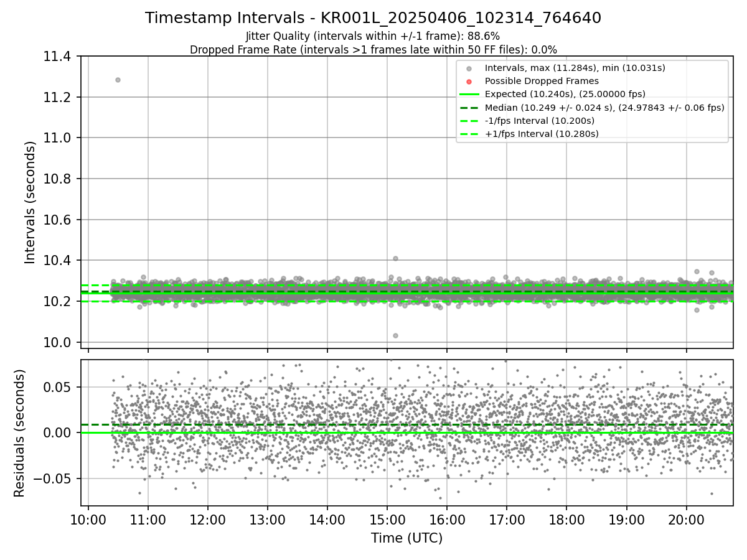747x560 pixels.
Task: Click the 14:00 time tick label
Action: [x=327, y=519]
